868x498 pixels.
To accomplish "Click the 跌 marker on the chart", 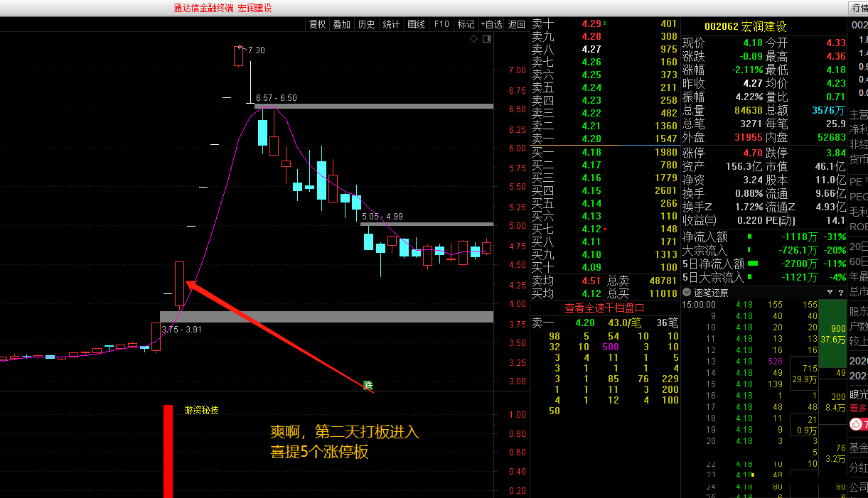I will 368,386.
